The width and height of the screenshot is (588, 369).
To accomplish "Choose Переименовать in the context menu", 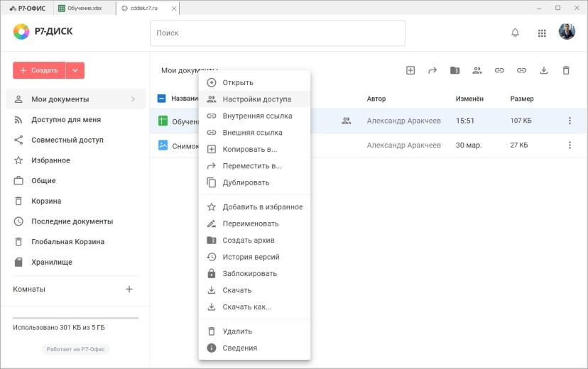I will pyautogui.click(x=255, y=224).
